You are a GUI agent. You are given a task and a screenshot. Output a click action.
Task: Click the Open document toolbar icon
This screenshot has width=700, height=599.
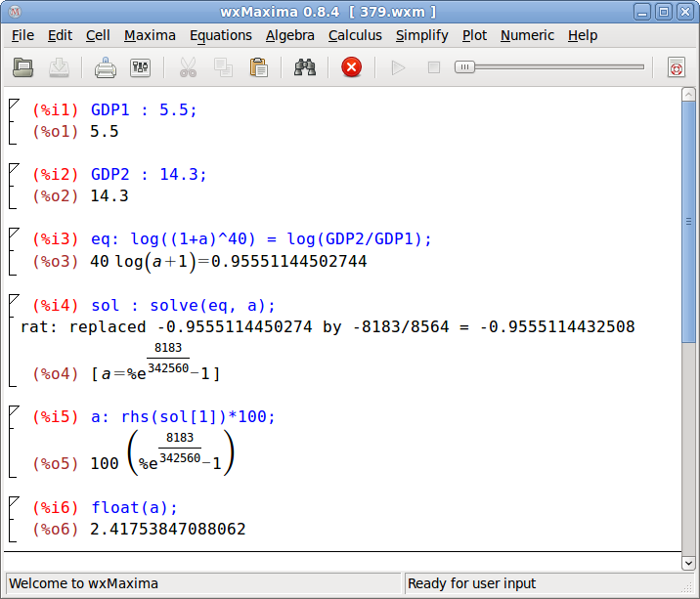[22, 67]
